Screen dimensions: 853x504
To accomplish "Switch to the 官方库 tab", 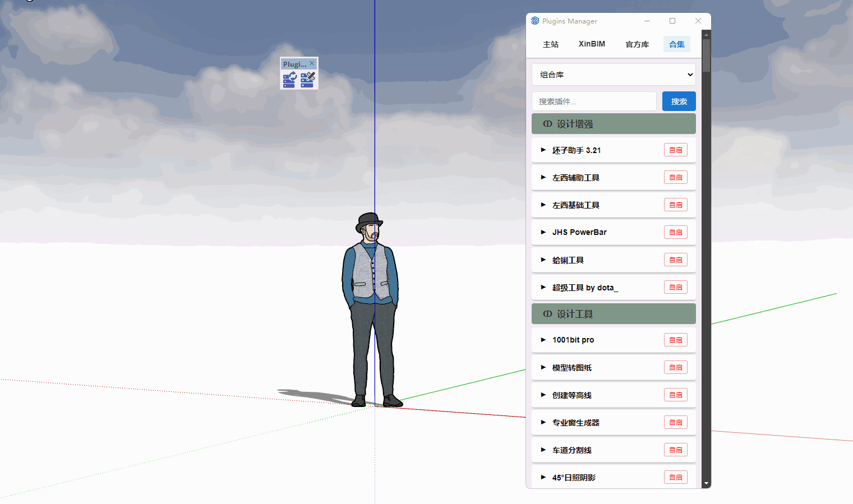I will point(637,44).
